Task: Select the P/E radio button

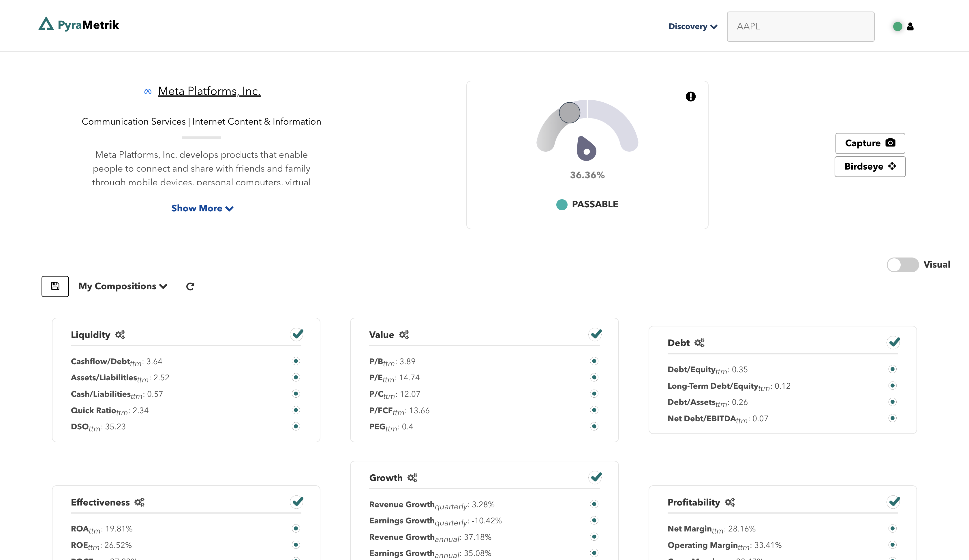Action: coord(594,377)
